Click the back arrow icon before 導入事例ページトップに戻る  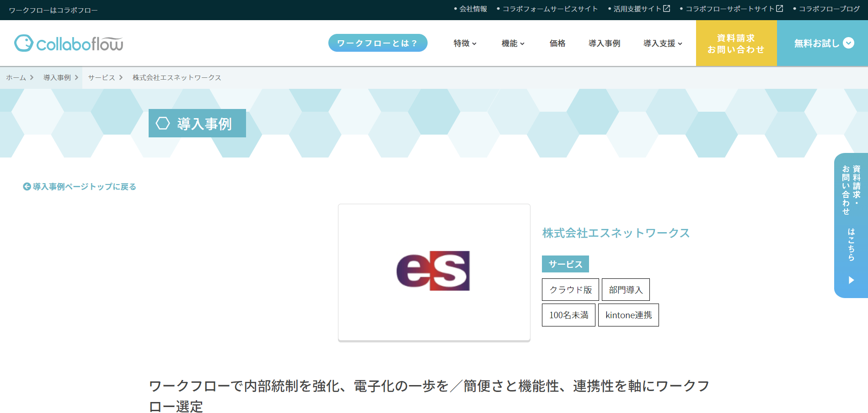(x=27, y=186)
